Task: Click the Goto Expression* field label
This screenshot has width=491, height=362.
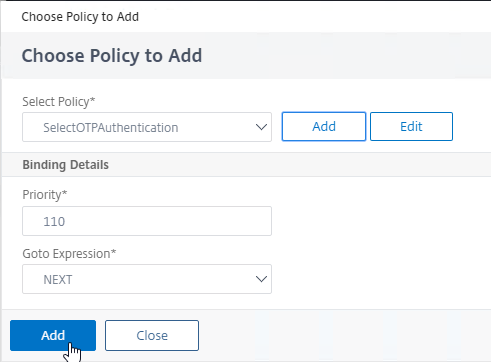Action: [69, 254]
